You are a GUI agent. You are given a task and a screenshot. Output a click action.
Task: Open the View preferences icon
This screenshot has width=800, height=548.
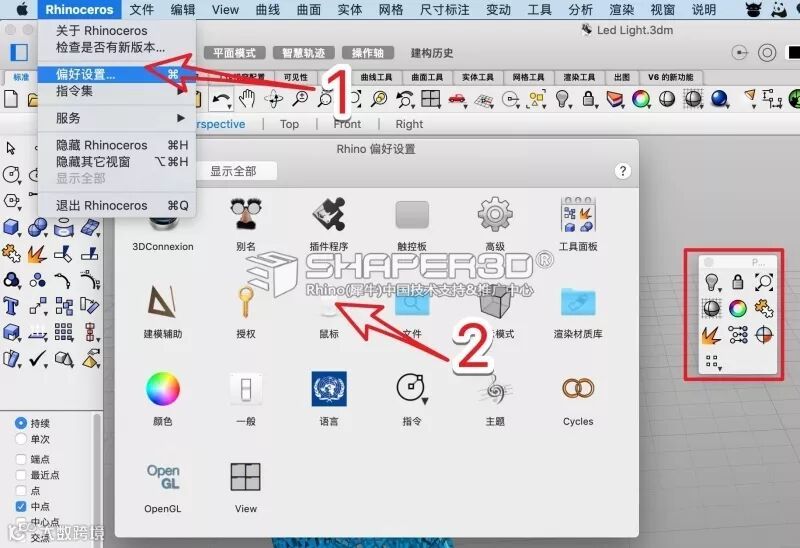click(x=245, y=477)
